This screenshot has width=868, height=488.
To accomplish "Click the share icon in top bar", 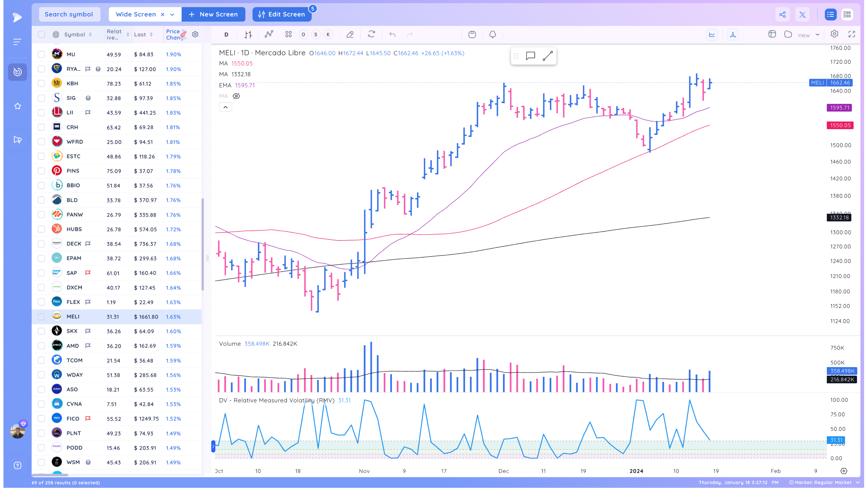I will 782,14.
